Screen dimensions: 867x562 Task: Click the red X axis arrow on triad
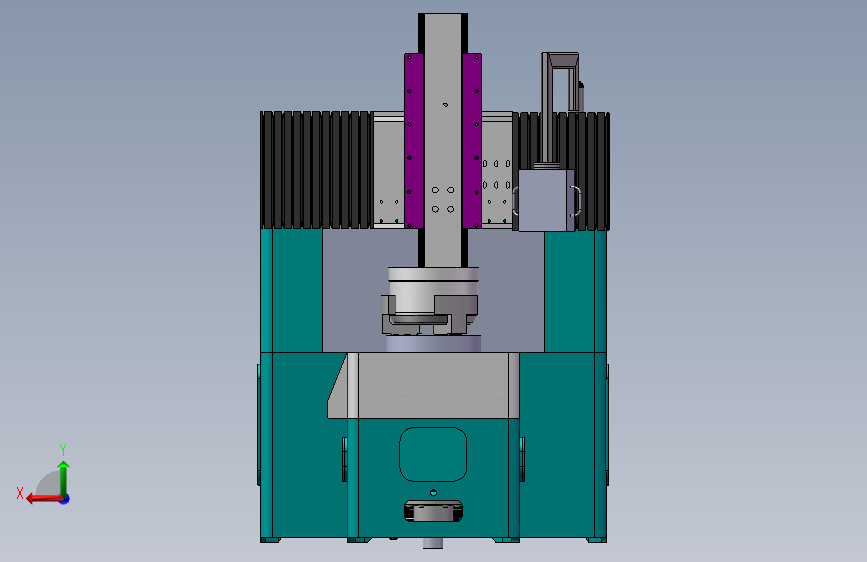(x=44, y=499)
